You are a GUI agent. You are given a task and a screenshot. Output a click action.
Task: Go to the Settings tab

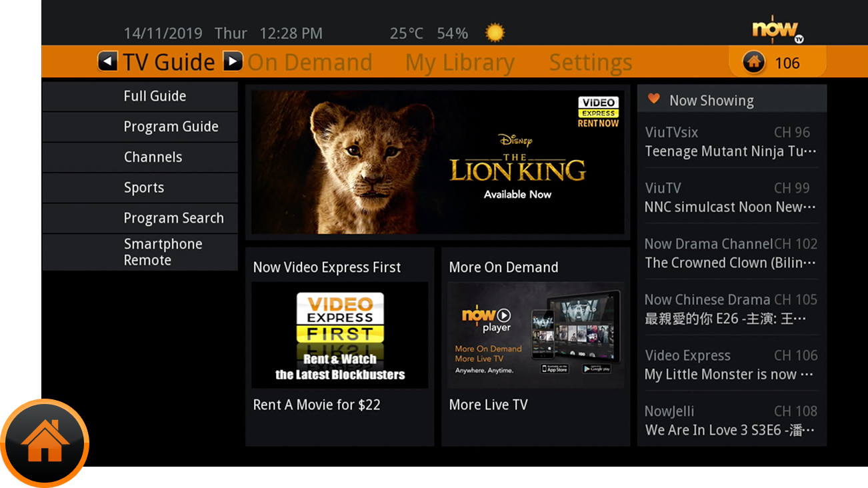coord(591,63)
